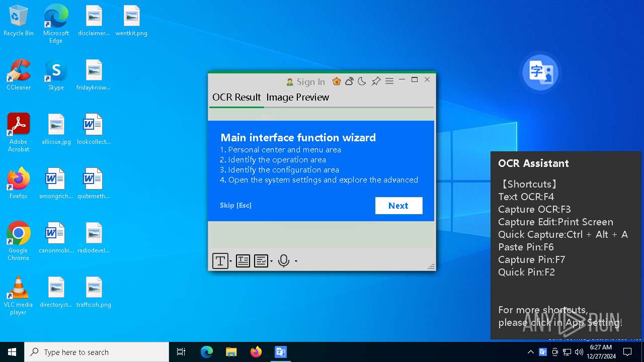Image resolution: width=644 pixels, height=362 pixels.
Task: Switch to the Image Preview tab
Action: click(298, 97)
